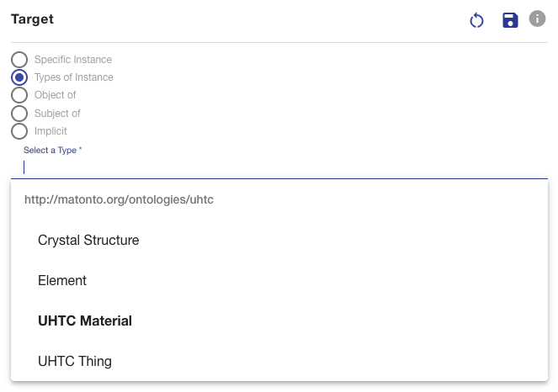
Task: Choose UHTC Material in the dropdown
Action: (279, 320)
